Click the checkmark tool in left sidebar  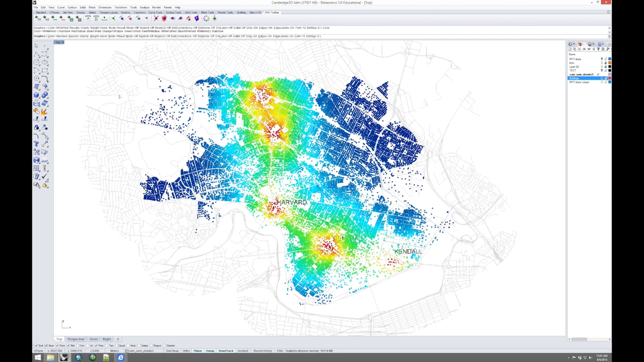[x=45, y=176]
